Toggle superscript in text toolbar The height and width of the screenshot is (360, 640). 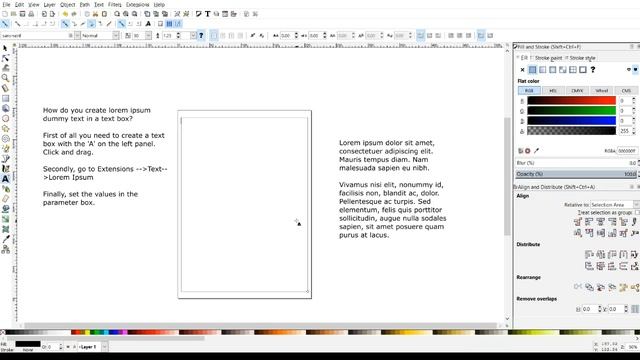253,36
